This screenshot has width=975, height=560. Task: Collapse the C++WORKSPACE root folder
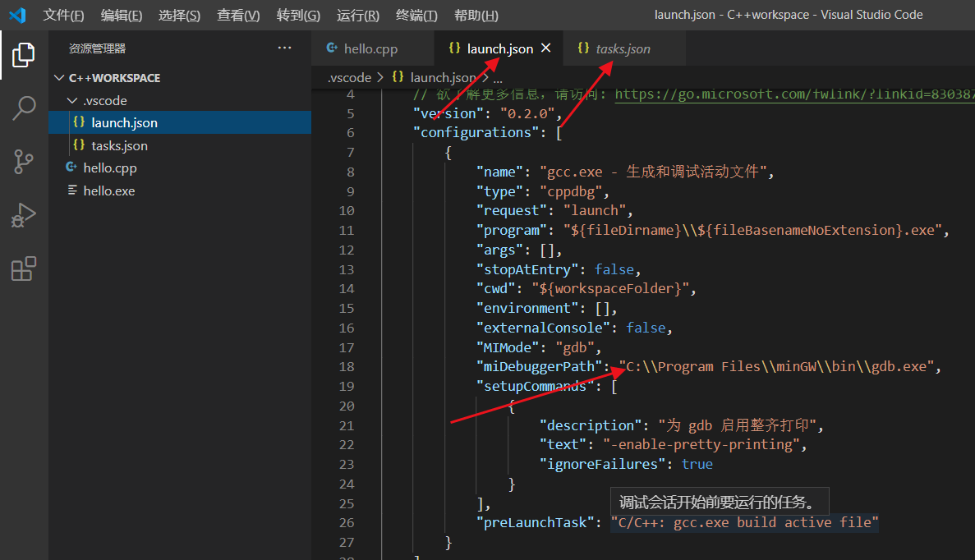point(60,78)
